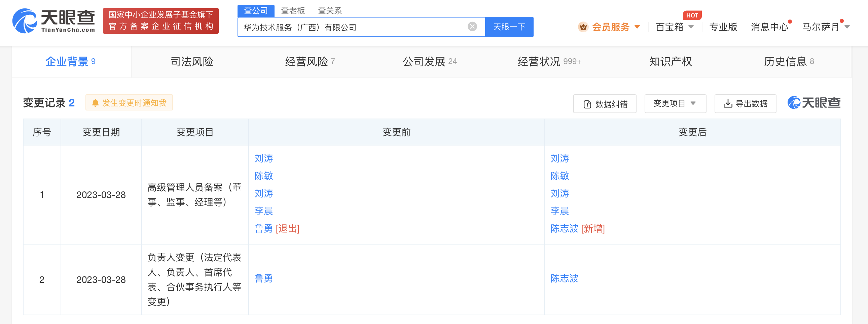Expand the 马尔萨月 user menu
Image resolution: width=868 pixels, height=324 pixels.
pos(826,27)
